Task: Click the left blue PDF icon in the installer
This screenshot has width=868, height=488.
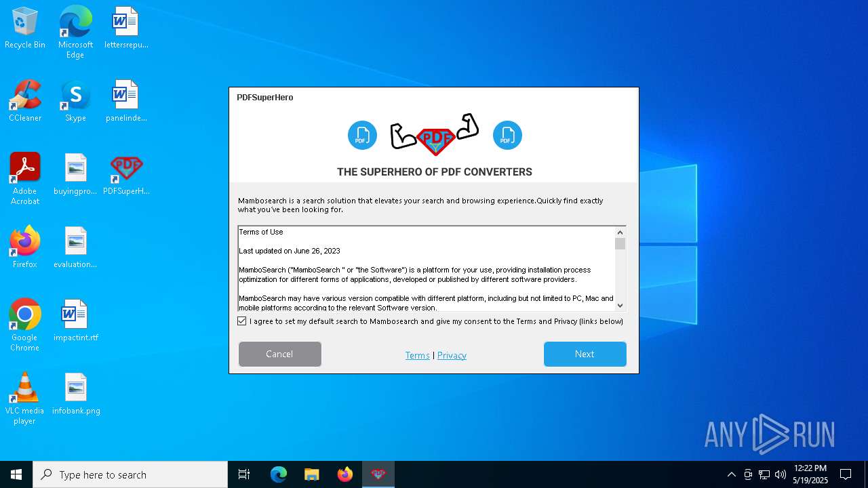Action: pos(362,136)
